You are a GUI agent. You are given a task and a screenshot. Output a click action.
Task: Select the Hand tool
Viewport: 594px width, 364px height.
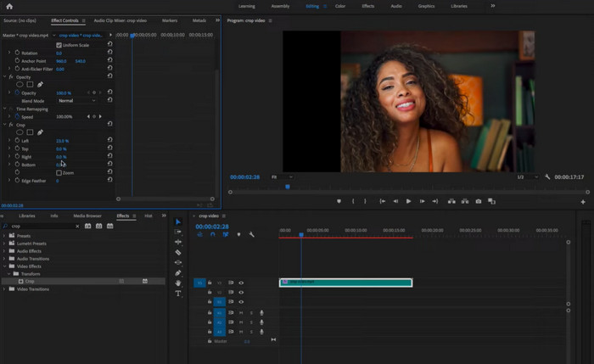click(x=178, y=283)
